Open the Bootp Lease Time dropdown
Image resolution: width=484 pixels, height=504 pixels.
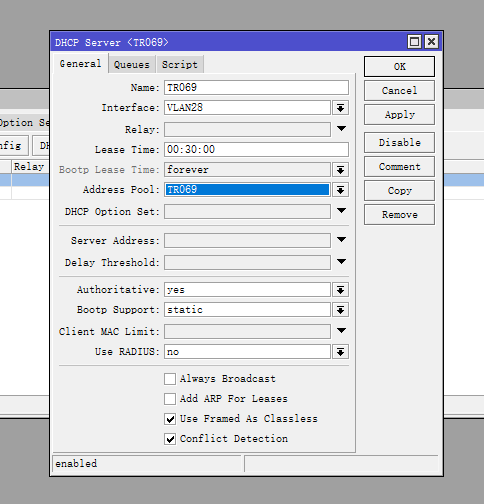[340, 170]
